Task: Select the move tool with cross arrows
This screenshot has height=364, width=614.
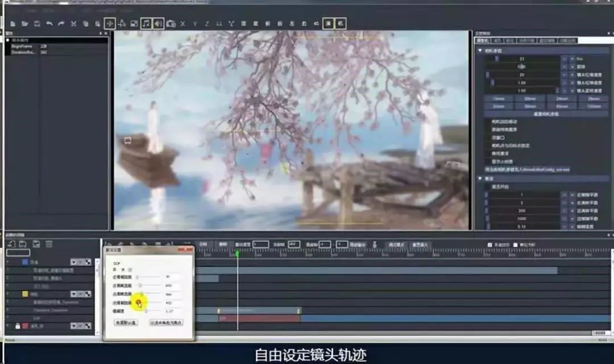Action: click(110, 23)
